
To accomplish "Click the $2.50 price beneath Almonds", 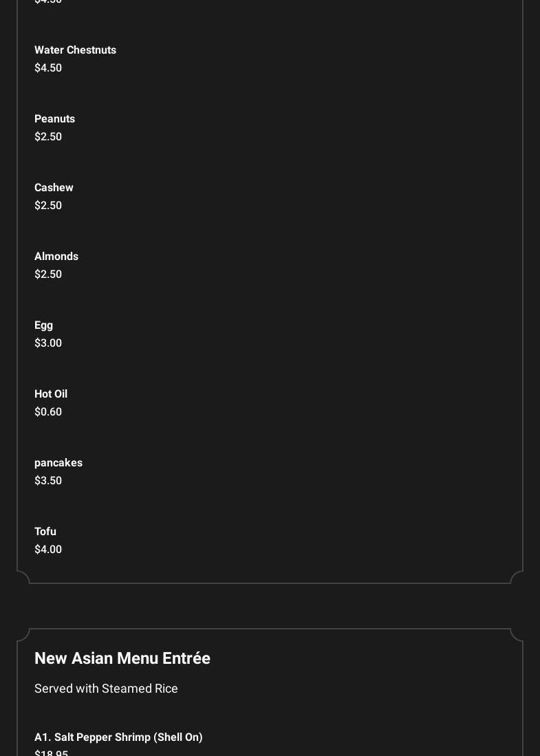I will pos(48,274).
